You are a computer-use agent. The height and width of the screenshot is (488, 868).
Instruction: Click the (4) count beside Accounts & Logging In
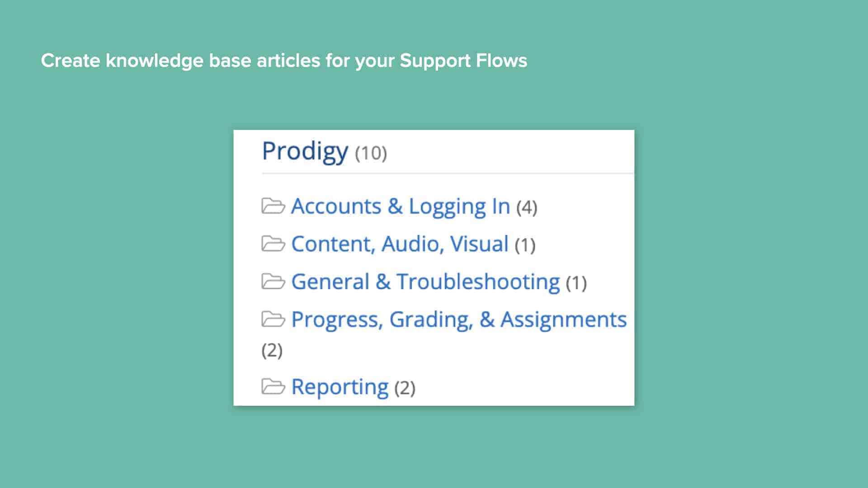(528, 208)
